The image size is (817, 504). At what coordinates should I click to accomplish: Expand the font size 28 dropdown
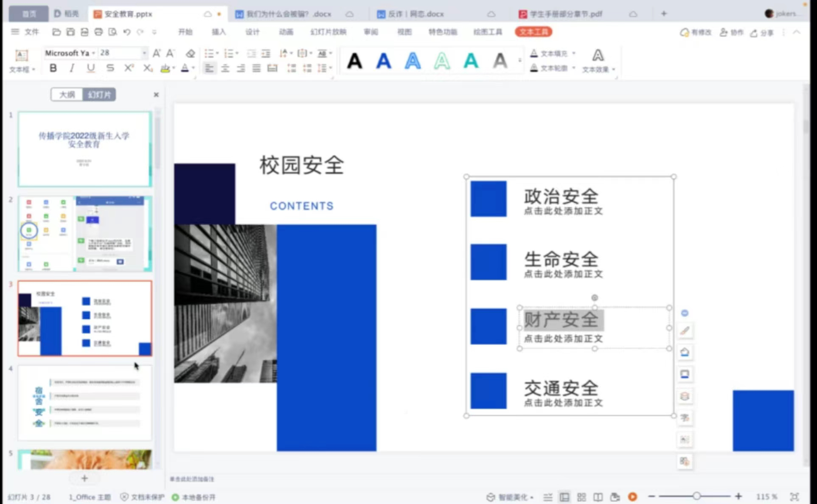click(x=143, y=53)
